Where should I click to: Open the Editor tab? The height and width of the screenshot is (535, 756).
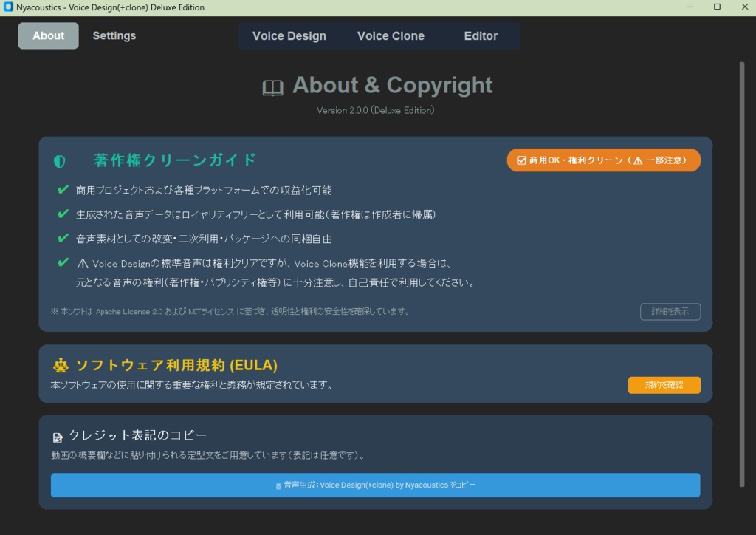481,36
